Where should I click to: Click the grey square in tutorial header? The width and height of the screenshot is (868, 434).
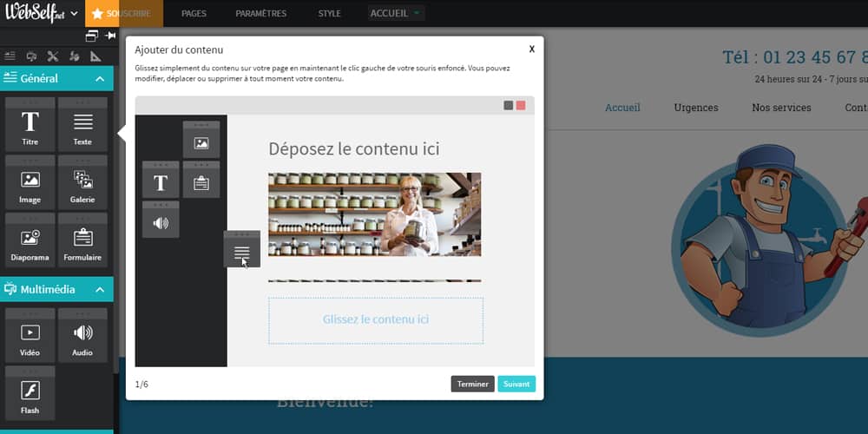pyautogui.click(x=508, y=105)
